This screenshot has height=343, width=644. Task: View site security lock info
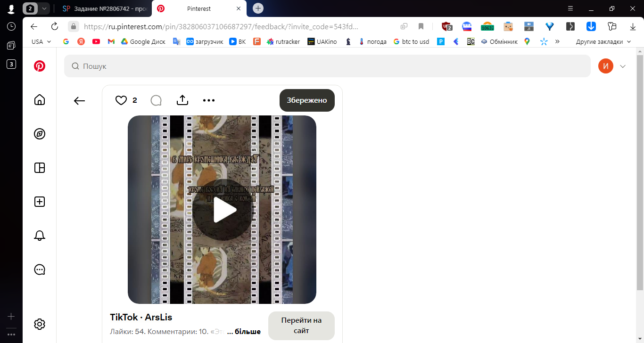(x=73, y=26)
